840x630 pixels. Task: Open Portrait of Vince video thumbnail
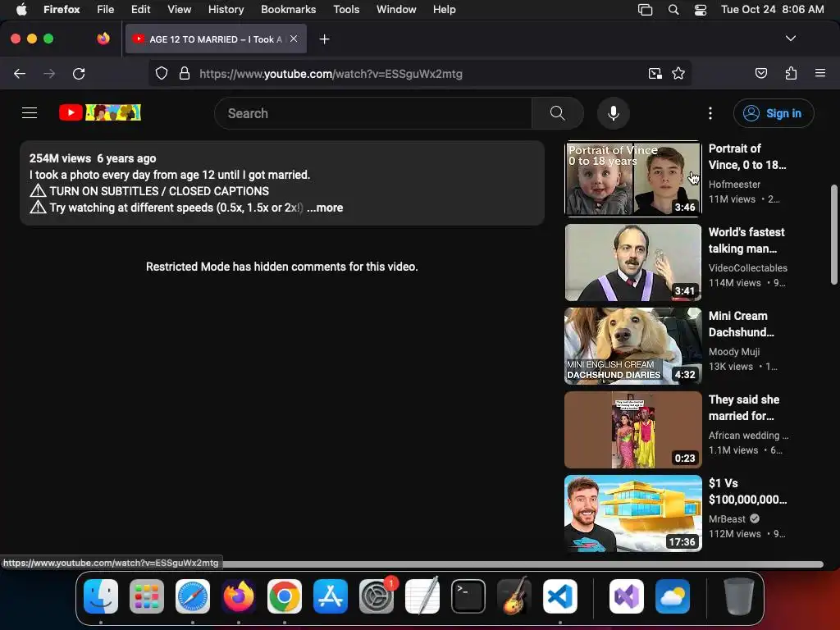click(633, 178)
